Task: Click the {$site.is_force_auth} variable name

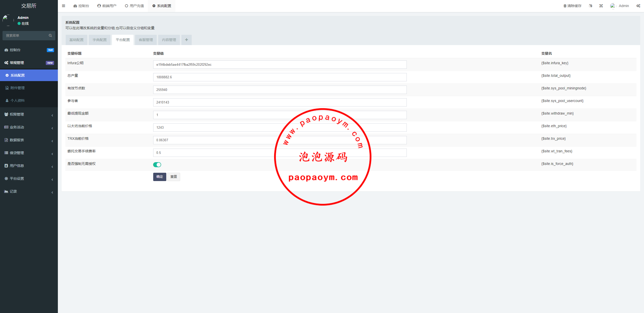Action: click(x=557, y=164)
